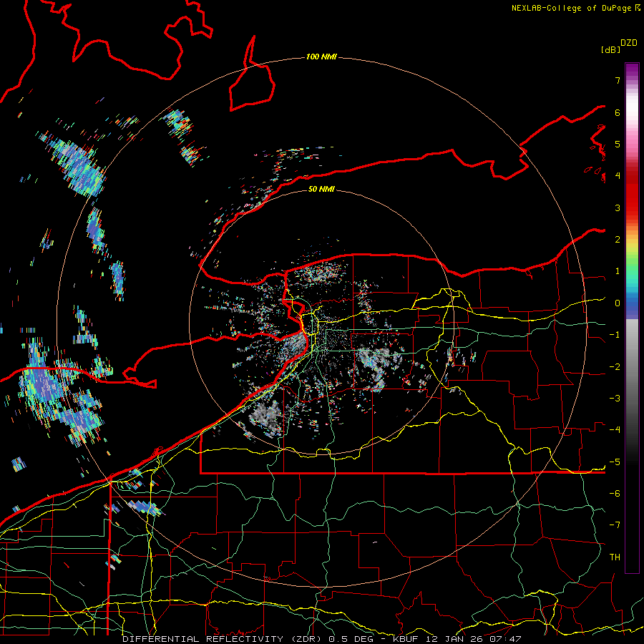Click the red segment of the color bar
The width and height of the screenshot is (644, 644).
pyautogui.click(x=632, y=193)
